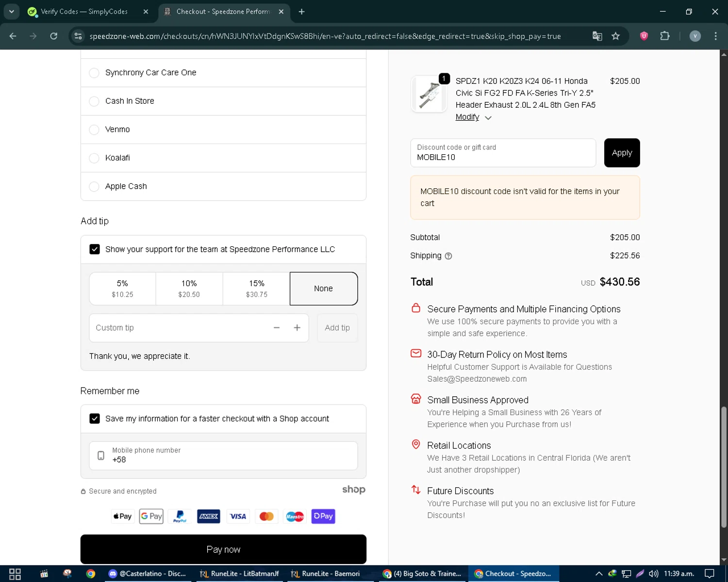
Task: Click the American Express card icon
Action: pos(209,516)
